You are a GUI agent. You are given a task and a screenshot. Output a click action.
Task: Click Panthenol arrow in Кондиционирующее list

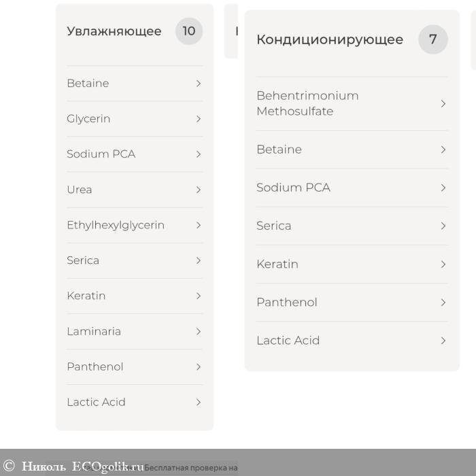click(x=443, y=302)
